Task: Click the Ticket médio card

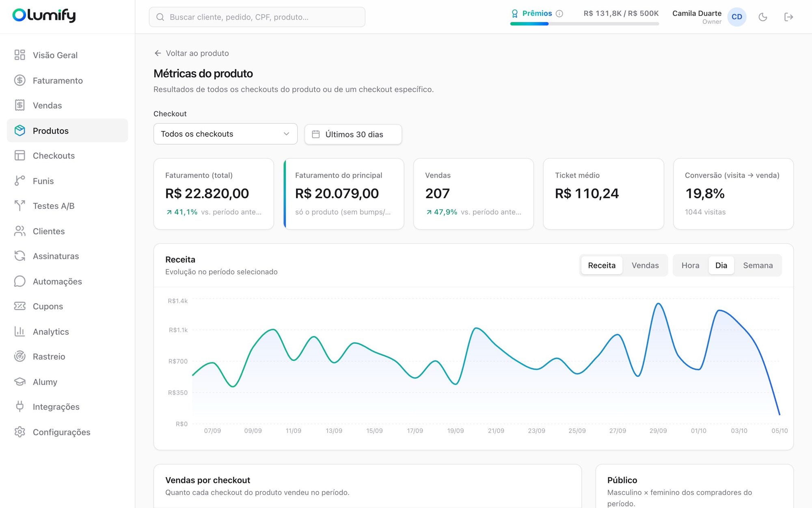Action: coord(603,194)
